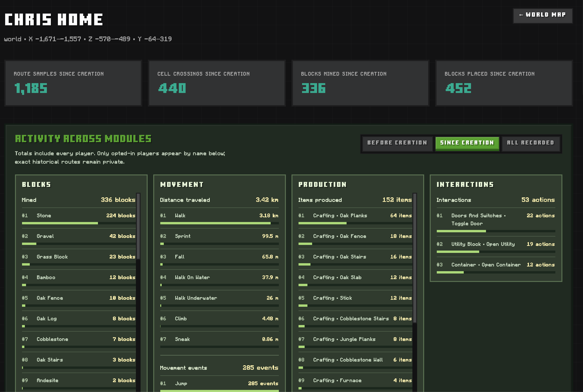Select the Crafting Oak Slab row
The image size is (583, 392).
pos(355,280)
